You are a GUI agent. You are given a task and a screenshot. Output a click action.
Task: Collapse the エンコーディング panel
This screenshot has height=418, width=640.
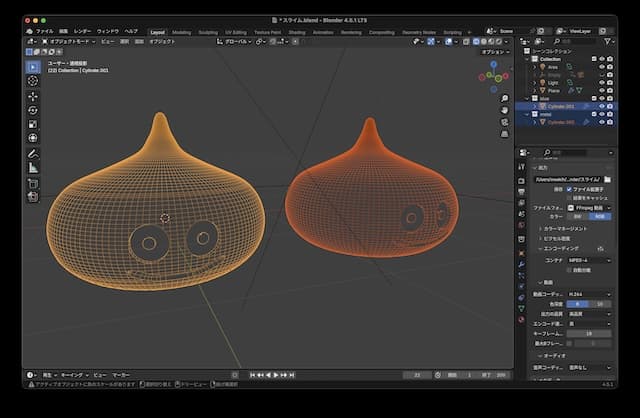point(559,248)
